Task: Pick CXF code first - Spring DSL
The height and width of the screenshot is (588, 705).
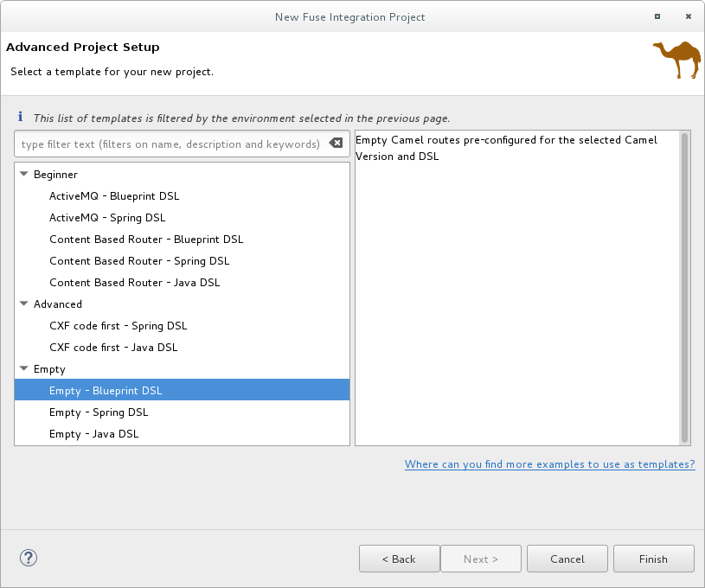Action: [x=119, y=326]
